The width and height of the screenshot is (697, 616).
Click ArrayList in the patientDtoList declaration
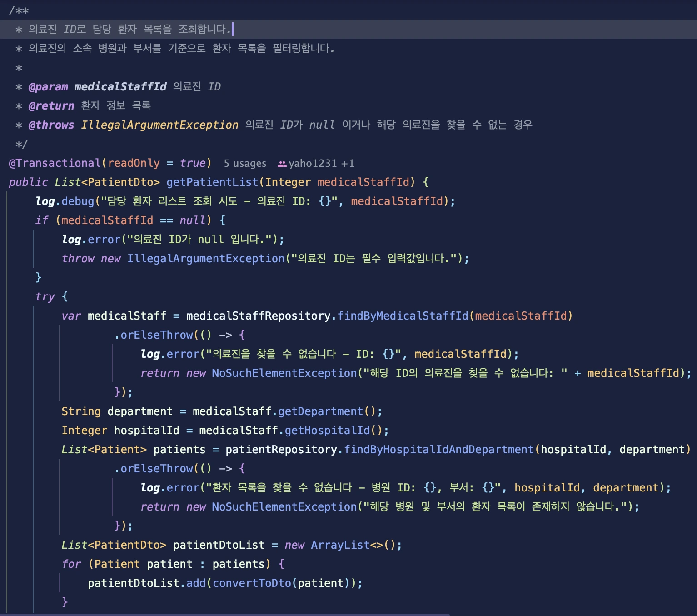[340, 545]
